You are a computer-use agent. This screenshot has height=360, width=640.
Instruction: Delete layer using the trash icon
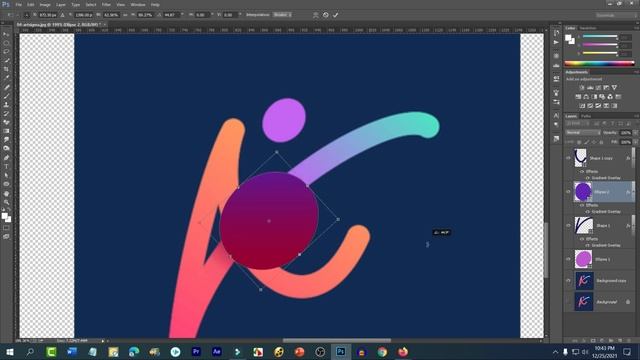629,340
